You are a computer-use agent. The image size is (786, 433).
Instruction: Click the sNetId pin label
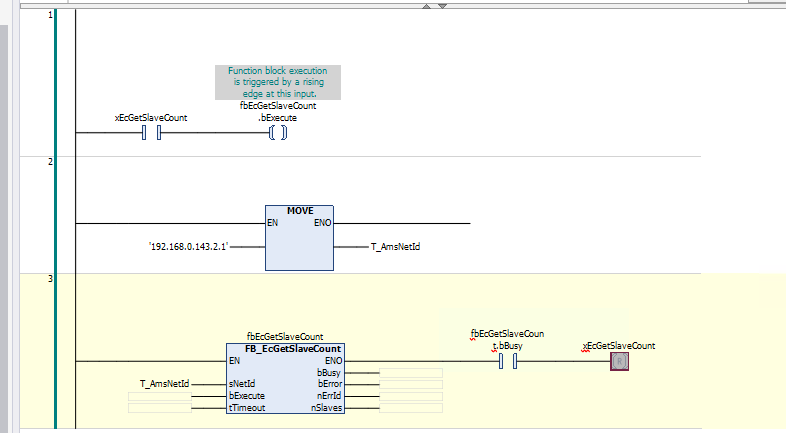point(242,384)
